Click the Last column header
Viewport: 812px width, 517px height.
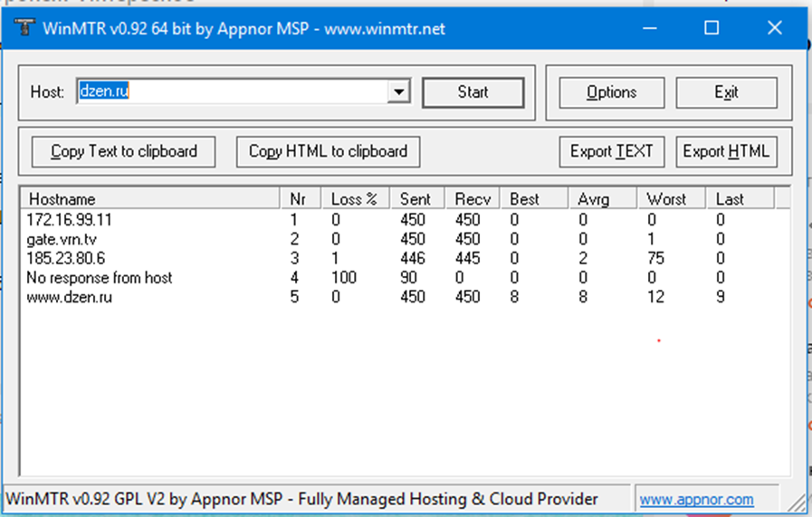pos(740,199)
